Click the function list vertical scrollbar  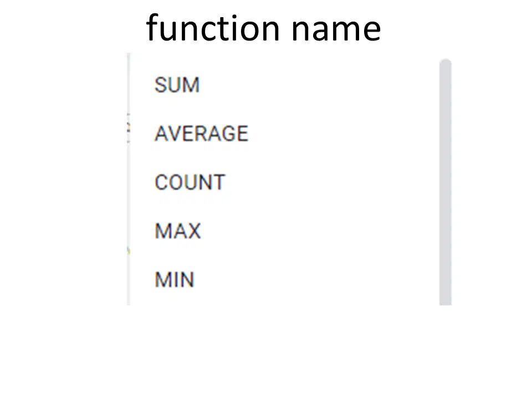(x=446, y=182)
